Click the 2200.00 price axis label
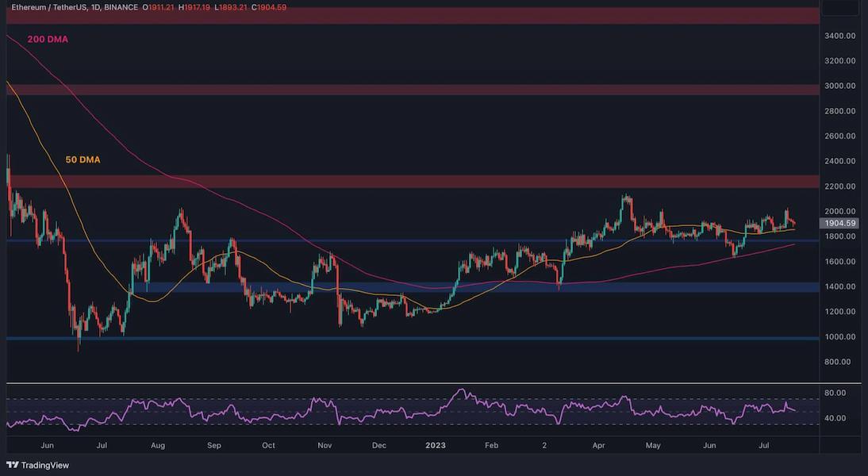Viewport: 868px width, 476px height. tap(839, 186)
